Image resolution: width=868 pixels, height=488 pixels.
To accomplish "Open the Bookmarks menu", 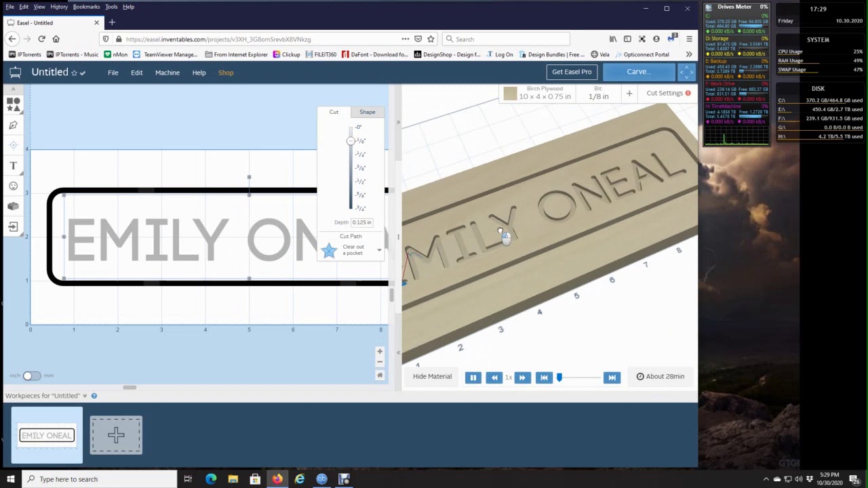I will pos(86,7).
